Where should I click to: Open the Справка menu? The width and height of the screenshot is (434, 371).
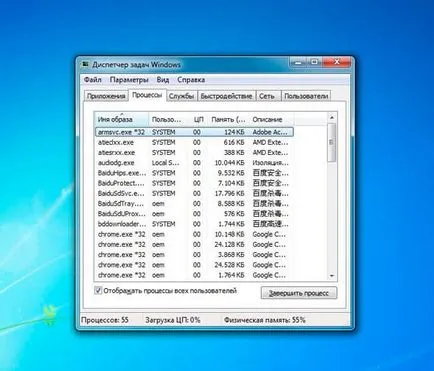[191, 80]
